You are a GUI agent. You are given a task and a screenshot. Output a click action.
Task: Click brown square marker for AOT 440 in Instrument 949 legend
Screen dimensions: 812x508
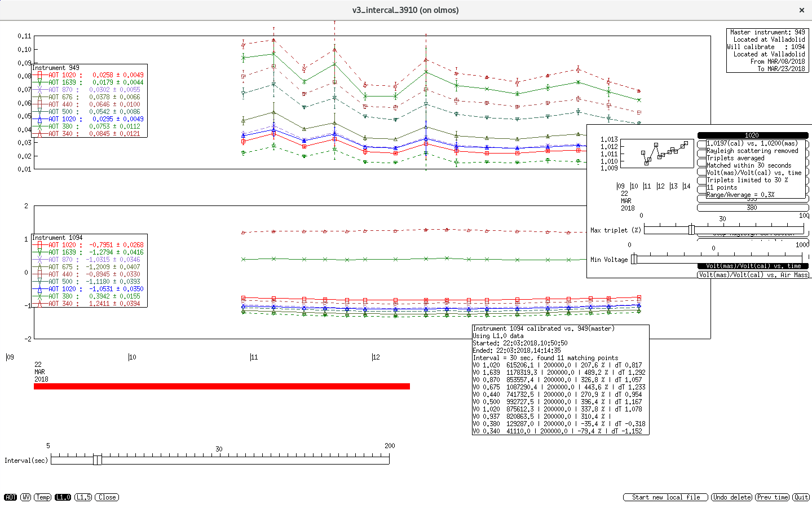39,104
